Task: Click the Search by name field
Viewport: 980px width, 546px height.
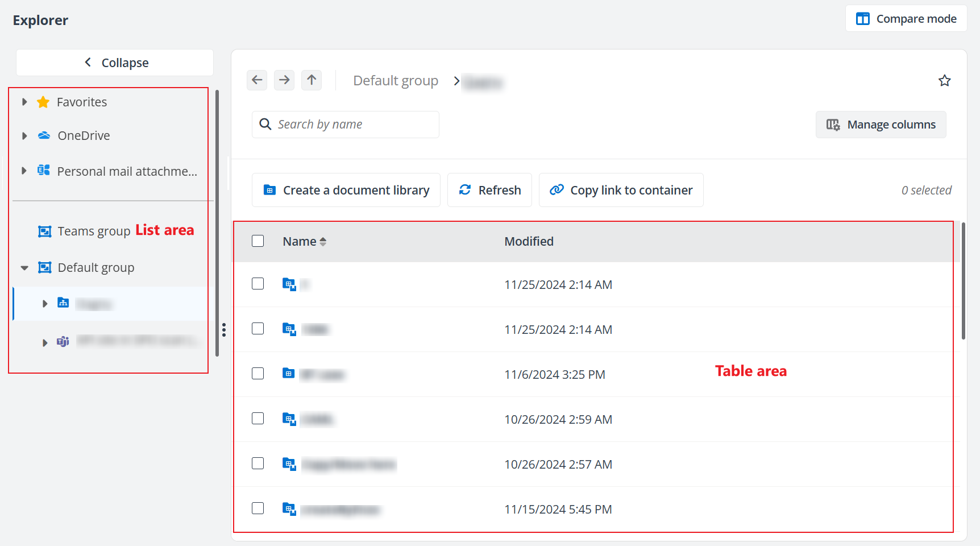Action: pos(352,125)
